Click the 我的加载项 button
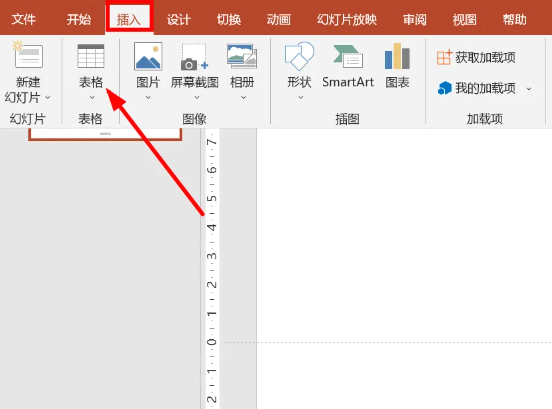 click(477, 88)
